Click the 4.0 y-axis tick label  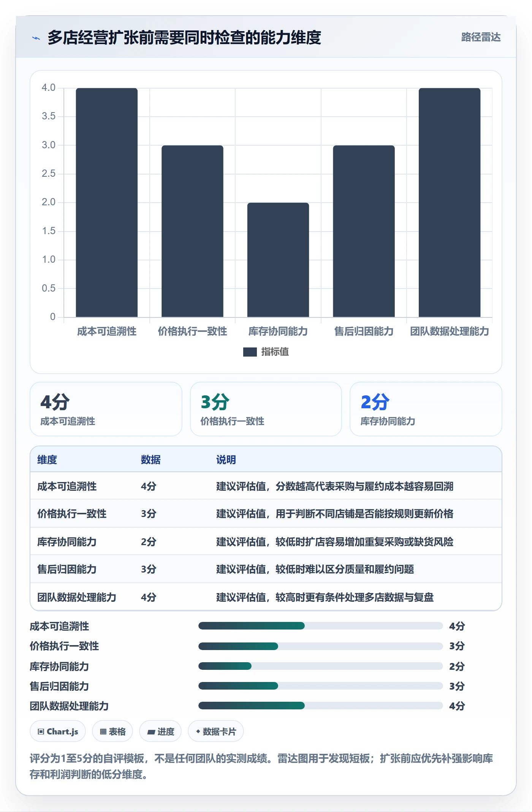coord(49,88)
